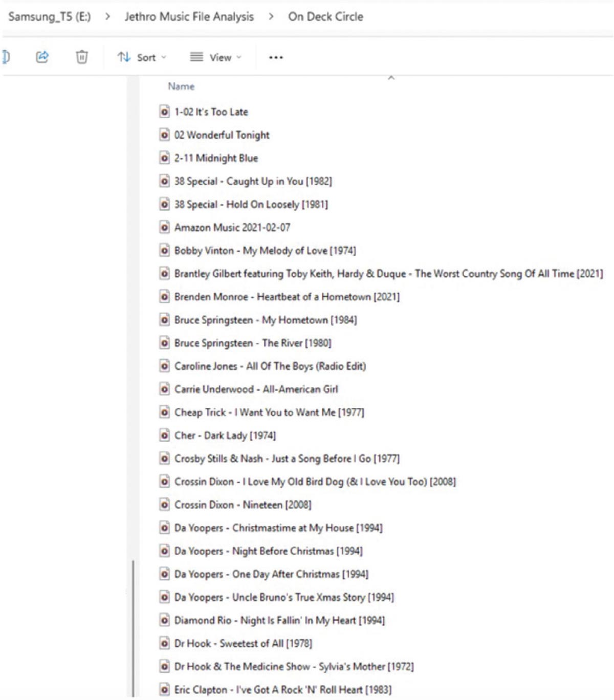Image resolution: width=614 pixels, height=700 pixels.
Task: Select icon of Crossin Dixon - Nineteen
Action: tap(164, 505)
